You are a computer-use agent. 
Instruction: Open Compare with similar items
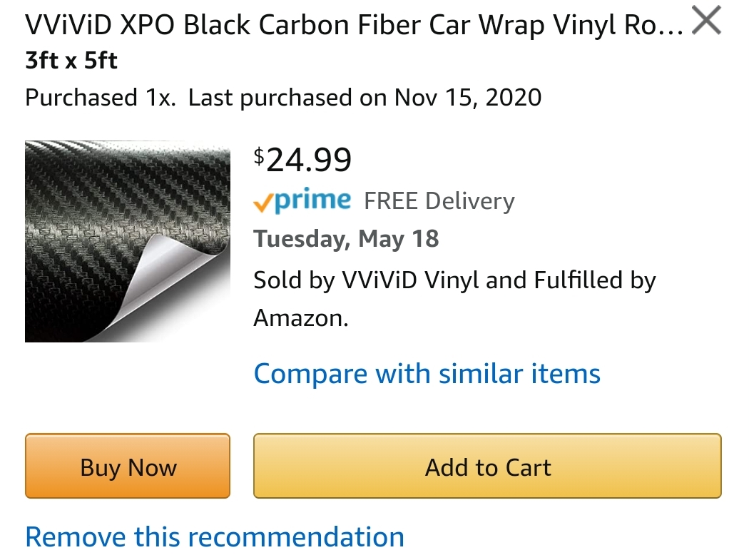click(x=427, y=374)
